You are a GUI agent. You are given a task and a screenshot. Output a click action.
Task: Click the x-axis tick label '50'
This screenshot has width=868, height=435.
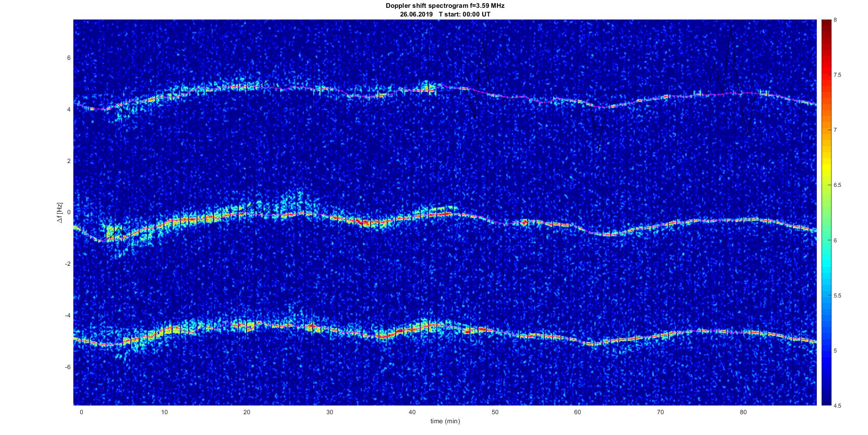(495, 412)
